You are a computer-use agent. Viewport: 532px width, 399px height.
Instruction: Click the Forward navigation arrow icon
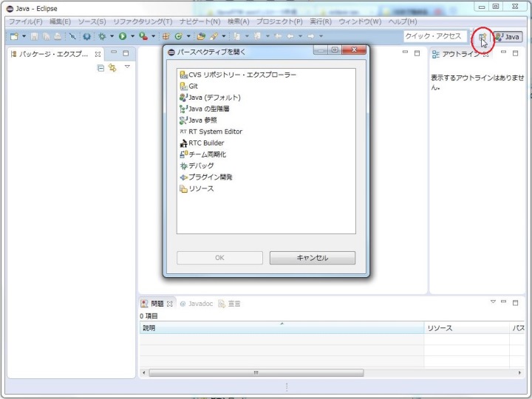click(x=311, y=36)
